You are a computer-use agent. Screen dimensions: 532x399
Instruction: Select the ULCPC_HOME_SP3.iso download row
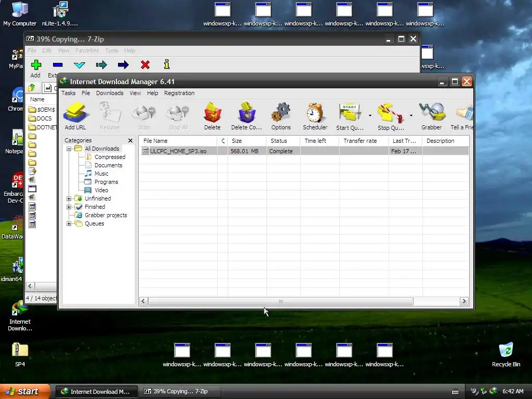click(x=304, y=151)
